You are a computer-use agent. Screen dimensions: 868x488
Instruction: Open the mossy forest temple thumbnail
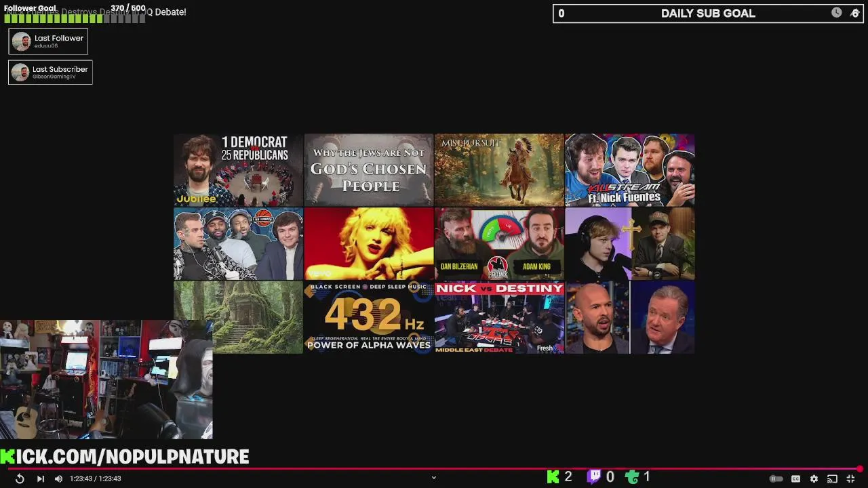[x=238, y=317]
